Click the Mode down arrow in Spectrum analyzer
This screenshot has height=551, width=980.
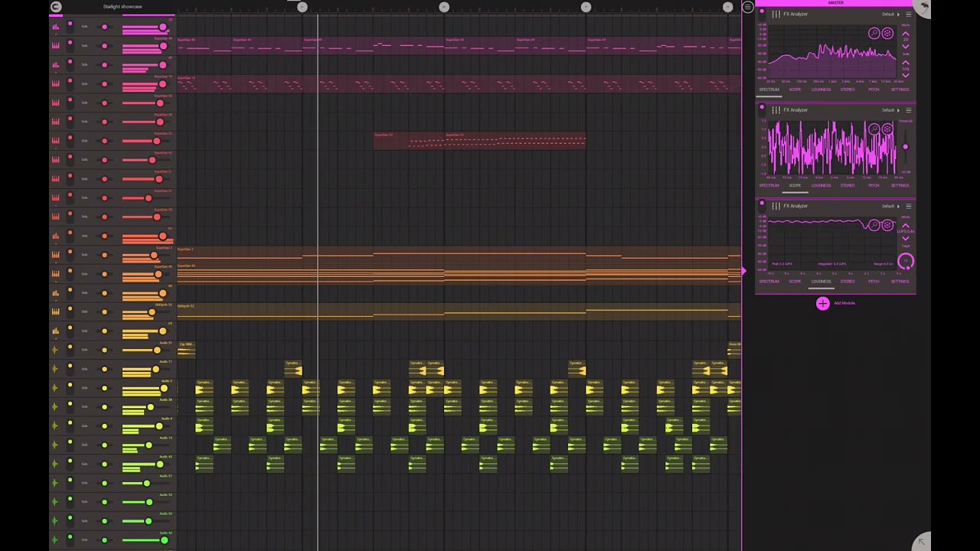click(906, 47)
